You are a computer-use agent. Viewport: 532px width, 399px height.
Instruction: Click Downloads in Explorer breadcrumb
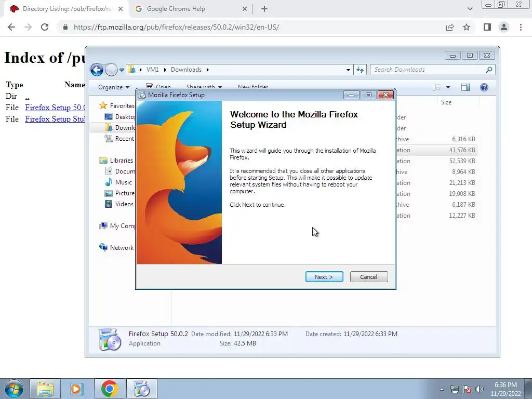coord(186,70)
